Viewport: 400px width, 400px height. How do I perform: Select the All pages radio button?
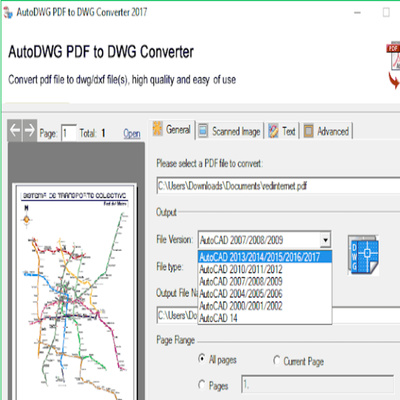202,359
